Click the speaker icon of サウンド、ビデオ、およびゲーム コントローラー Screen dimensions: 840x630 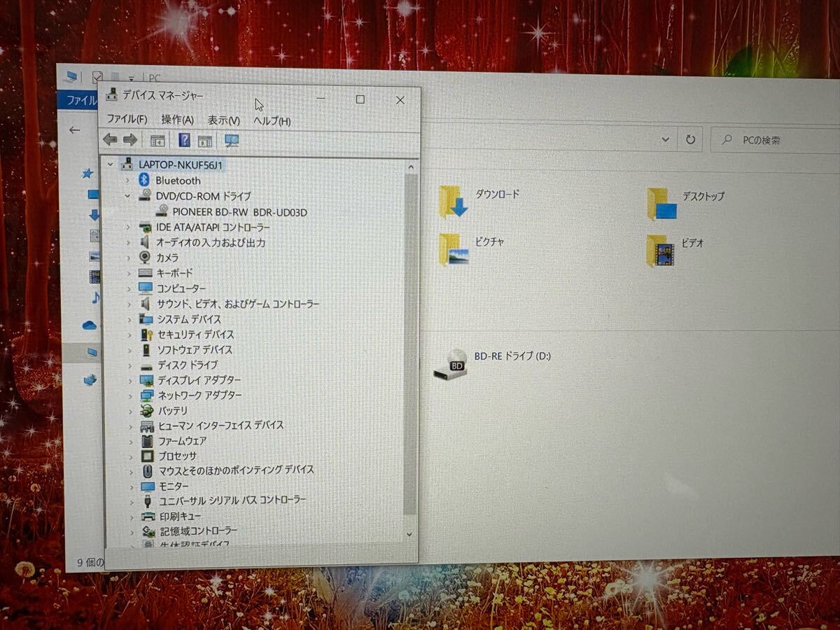point(146,303)
